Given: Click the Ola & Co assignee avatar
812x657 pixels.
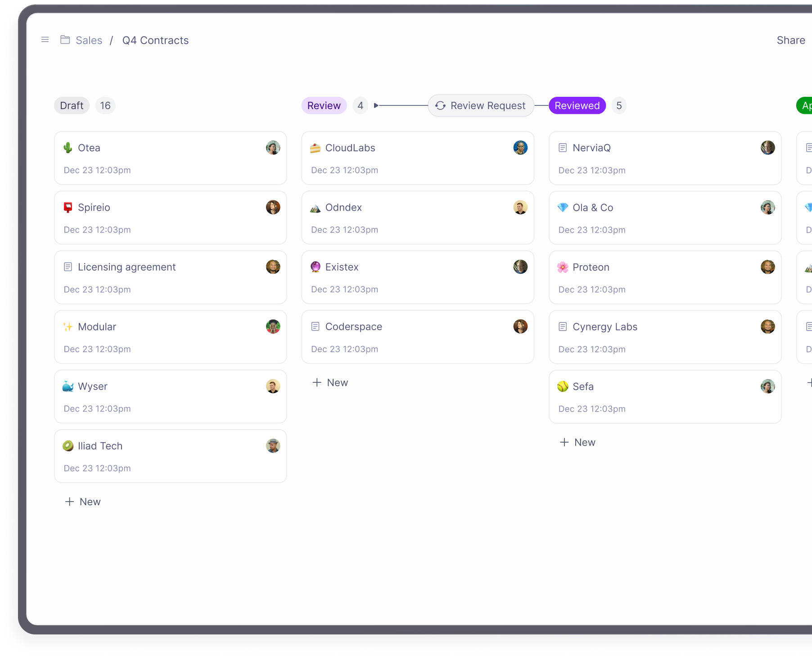Looking at the screenshot, I should coord(768,207).
